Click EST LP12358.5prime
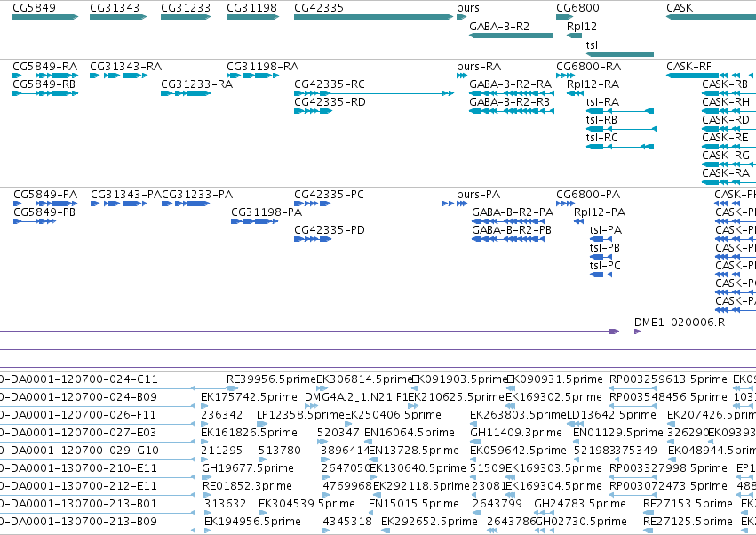This screenshot has width=756, height=535. pos(300,415)
